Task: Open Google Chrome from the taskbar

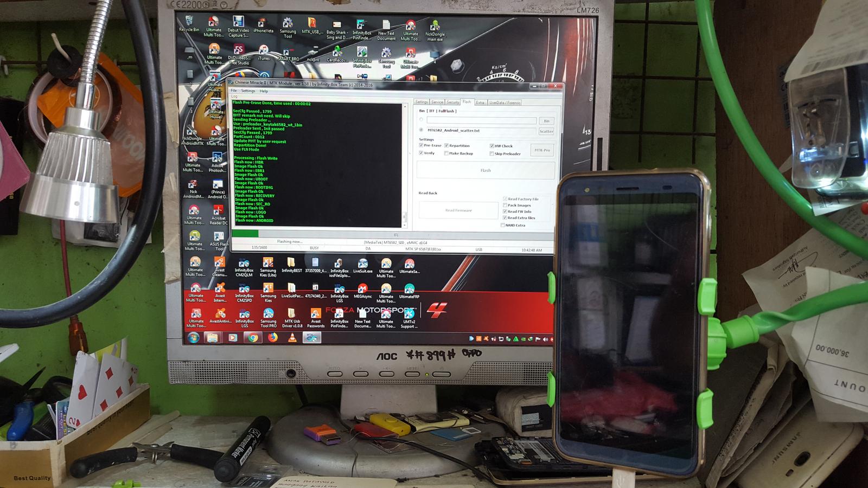Action: click(252, 337)
